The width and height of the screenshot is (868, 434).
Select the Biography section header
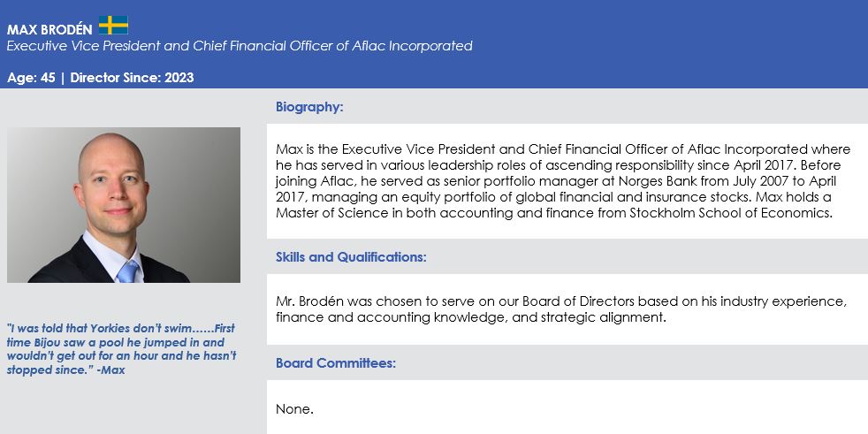(309, 107)
